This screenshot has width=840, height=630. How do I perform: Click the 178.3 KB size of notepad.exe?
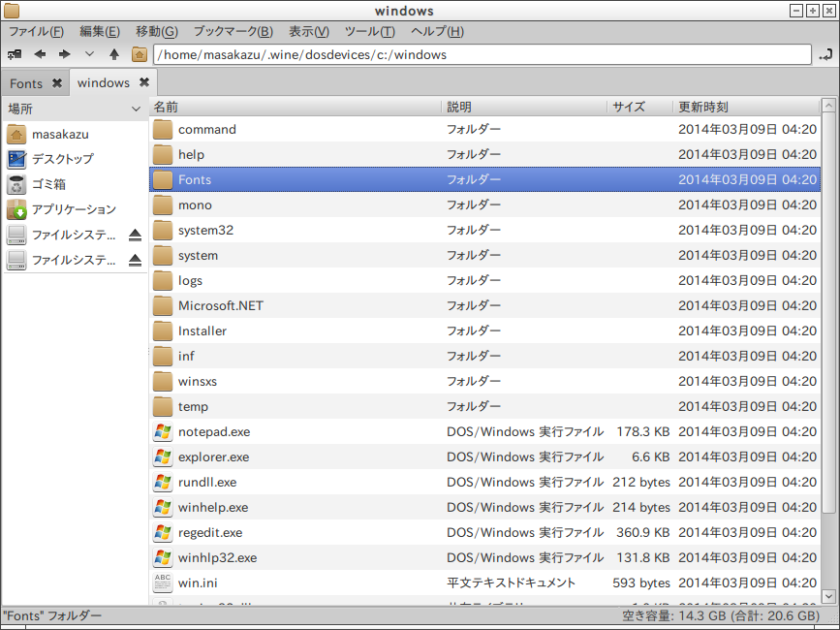click(x=643, y=431)
